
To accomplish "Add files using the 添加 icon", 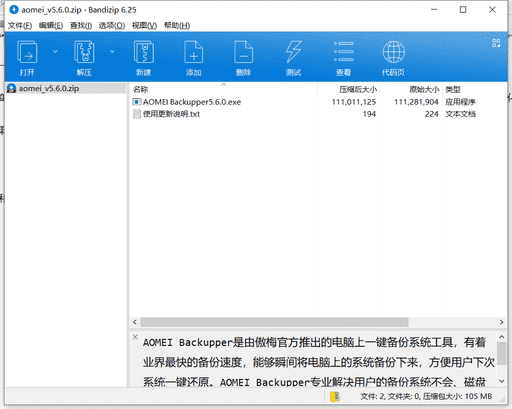I will click(x=193, y=58).
